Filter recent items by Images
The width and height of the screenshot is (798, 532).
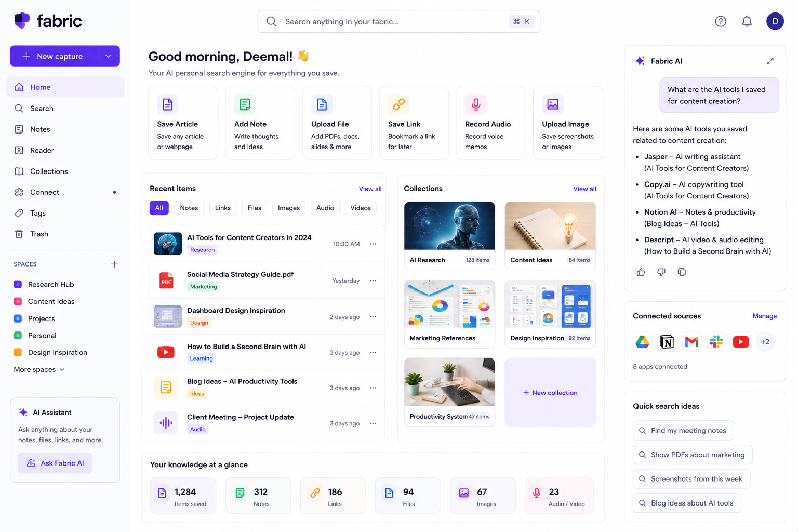289,208
